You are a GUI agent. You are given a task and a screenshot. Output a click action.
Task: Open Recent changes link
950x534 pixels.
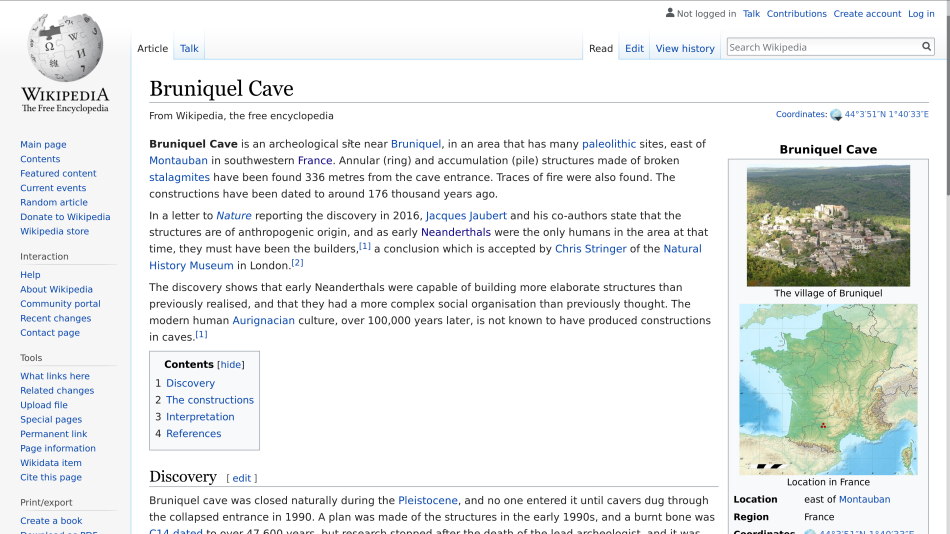(55, 318)
